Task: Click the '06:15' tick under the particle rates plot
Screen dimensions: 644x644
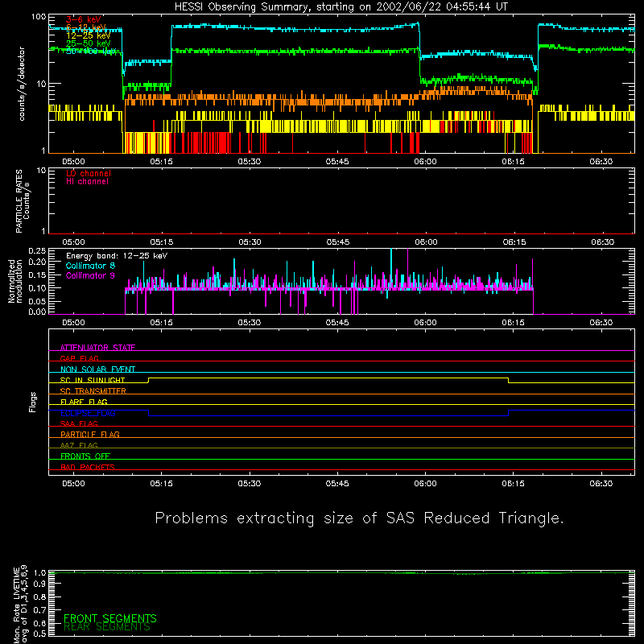Action: click(514, 242)
